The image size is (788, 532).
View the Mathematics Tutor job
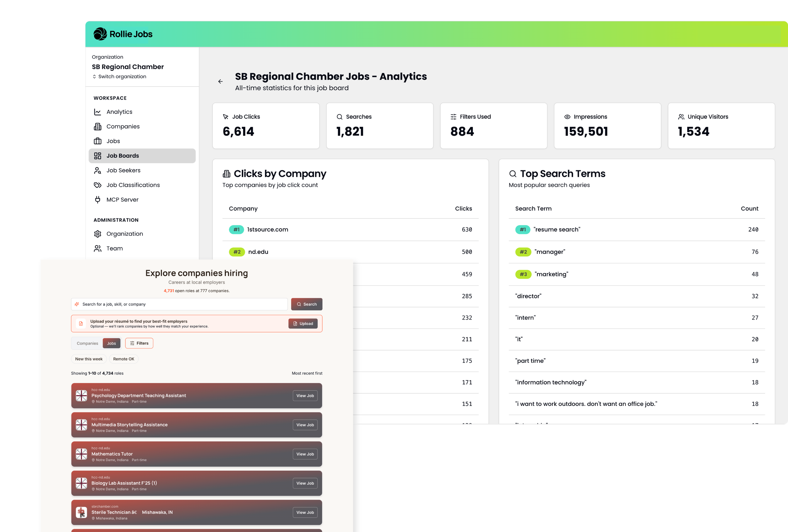pos(305,454)
